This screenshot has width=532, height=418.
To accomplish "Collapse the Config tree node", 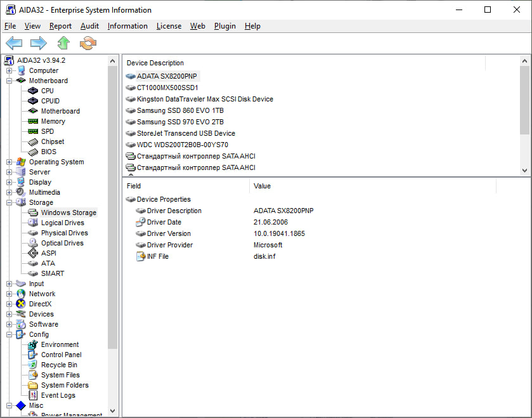I will [9, 334].
